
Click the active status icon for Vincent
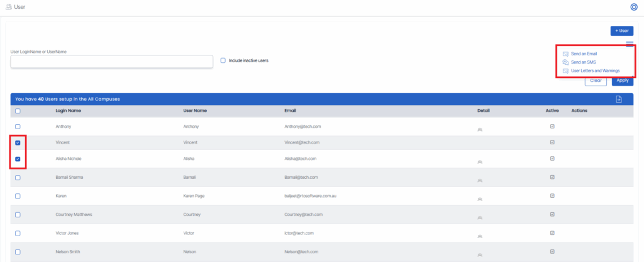point(552,142)
